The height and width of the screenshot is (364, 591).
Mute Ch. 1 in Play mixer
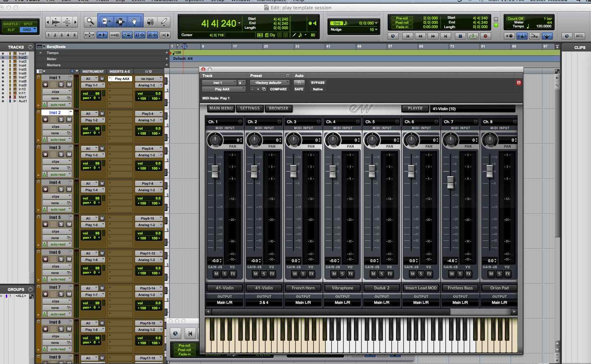click(216, 274)
